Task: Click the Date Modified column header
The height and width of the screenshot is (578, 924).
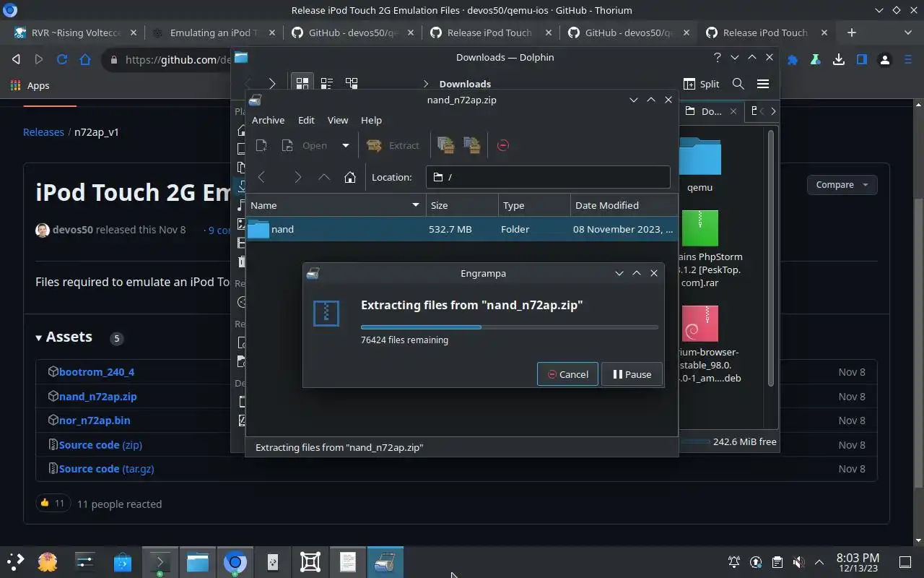Action: tap(624, 205)
